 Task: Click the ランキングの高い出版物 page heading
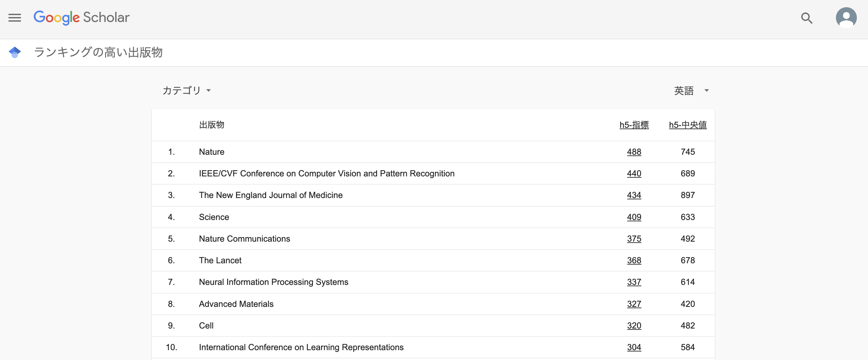(99, 52)
